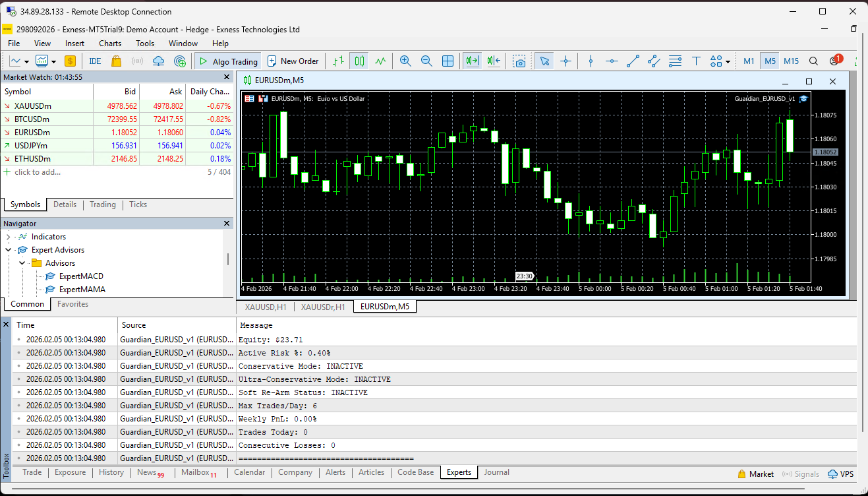This screenshot has height=496, width=868.
Task: Switch timeframe to M1
Action: click(x=749, y=61)
